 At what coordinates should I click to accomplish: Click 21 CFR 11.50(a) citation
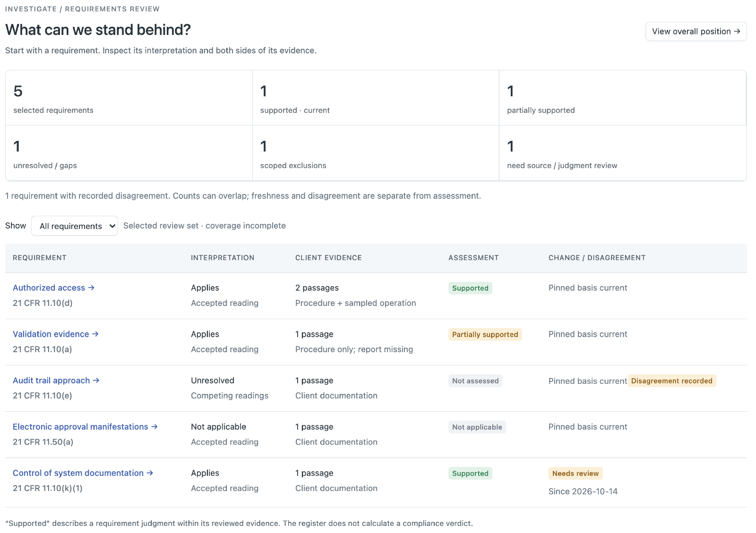[43, 442]
